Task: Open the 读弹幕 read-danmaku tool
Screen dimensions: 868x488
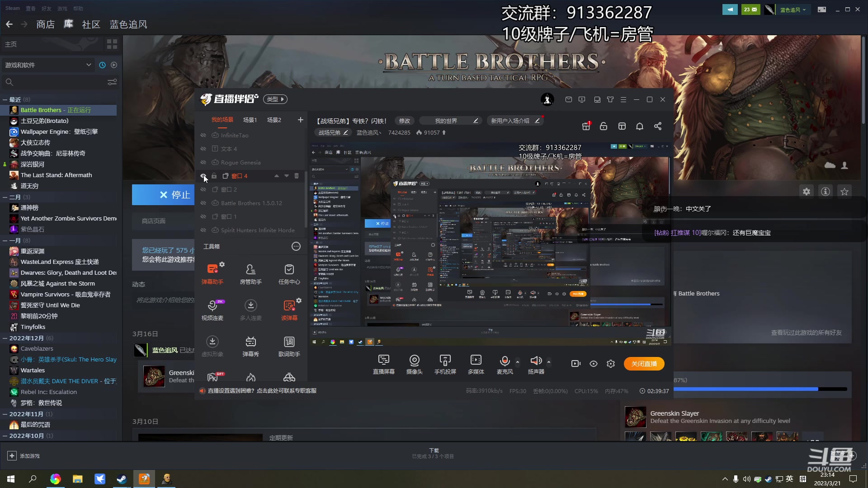Action: pyautogui.click(x=289, y=310)
